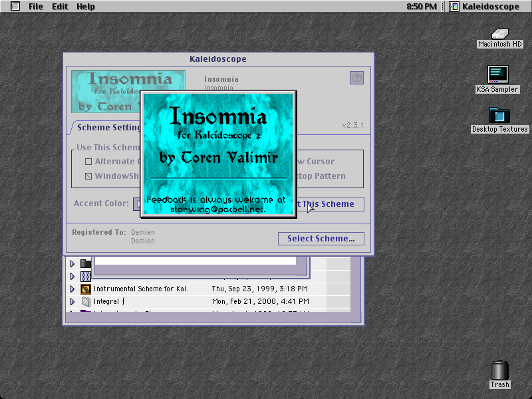Select the Scheme Settings tab
Image resolution: width=532 pixels, height=399 pixels.
[x=106, y=128]
